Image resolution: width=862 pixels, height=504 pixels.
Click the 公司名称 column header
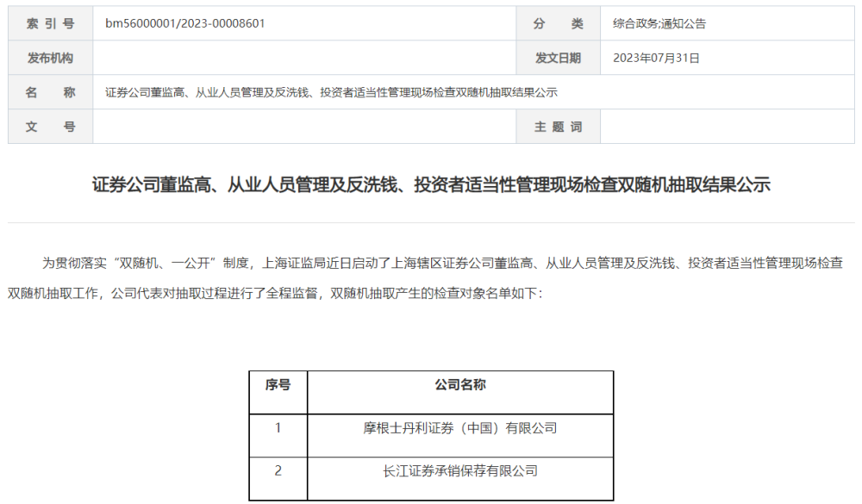pos(459,385)
